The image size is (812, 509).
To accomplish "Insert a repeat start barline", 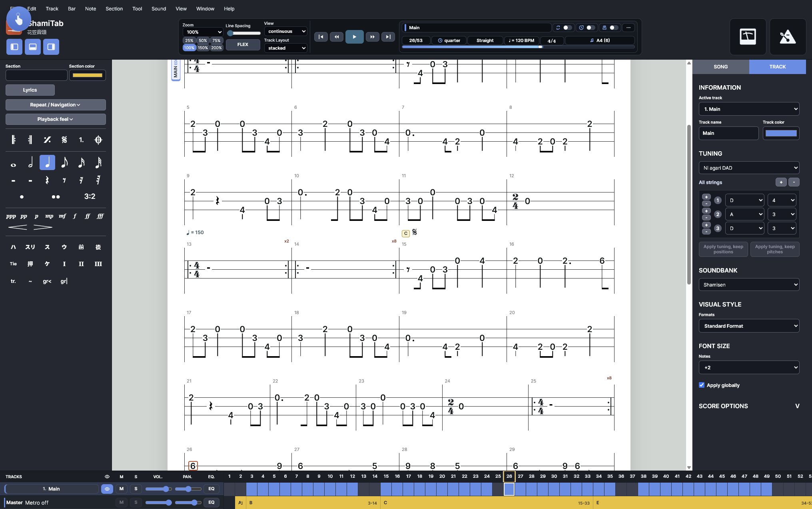I will pyautogui.click(x=13, y=140).
